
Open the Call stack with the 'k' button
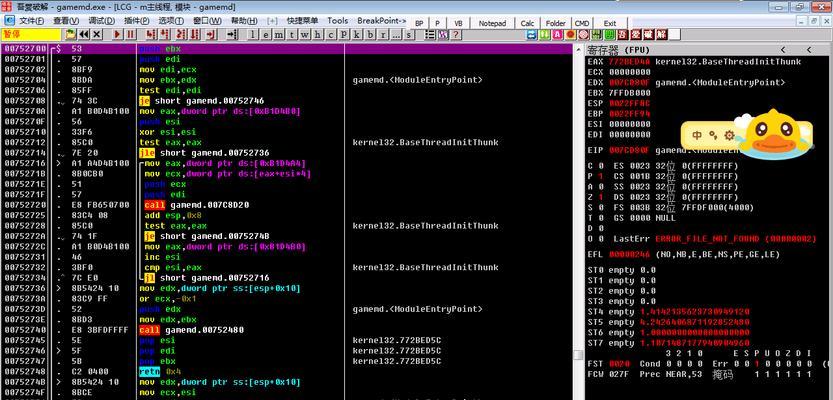click(356, 35)
